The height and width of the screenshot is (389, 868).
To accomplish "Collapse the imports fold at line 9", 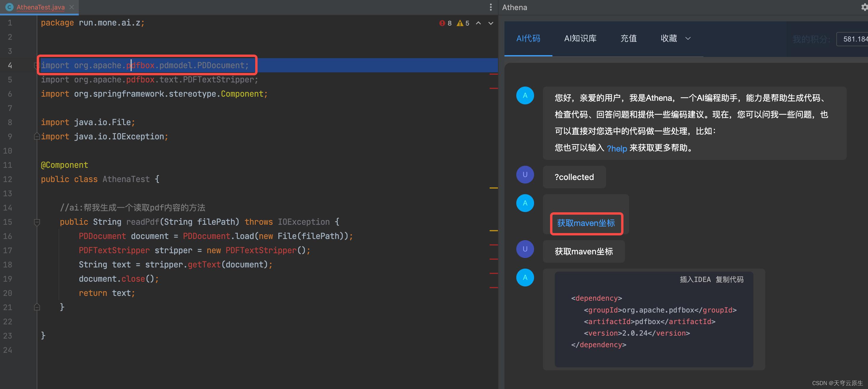I will click(x=37, y=136).
